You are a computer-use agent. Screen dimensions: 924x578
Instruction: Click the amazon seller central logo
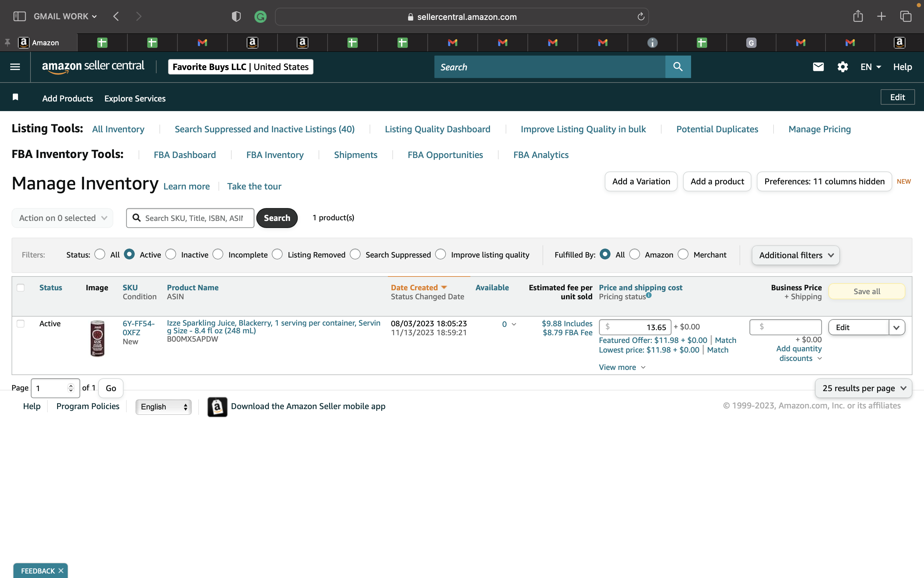click(93, 66)
